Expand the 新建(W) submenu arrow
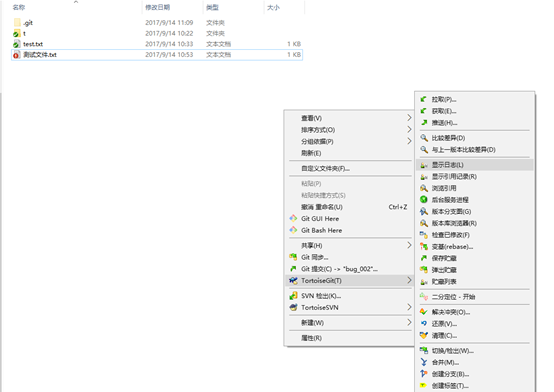 point(409,322)
